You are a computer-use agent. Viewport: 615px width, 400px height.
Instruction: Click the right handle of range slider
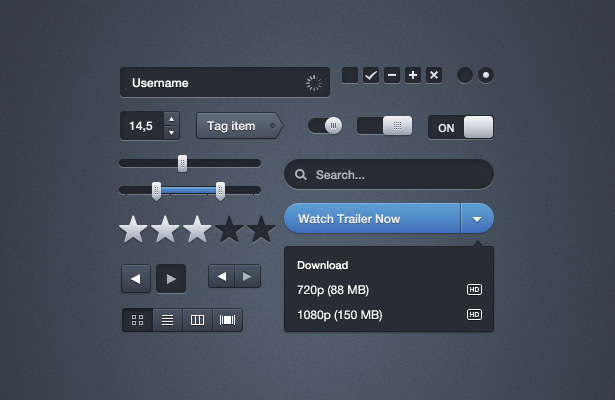220,191
